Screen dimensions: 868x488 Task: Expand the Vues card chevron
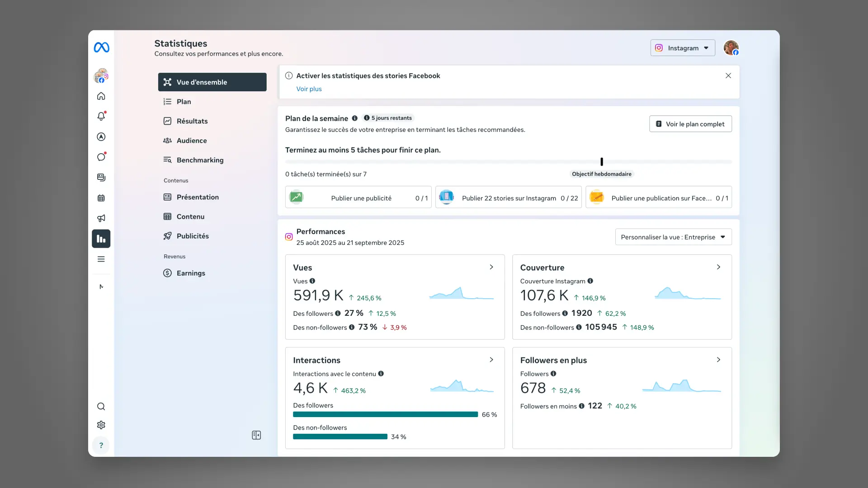pos(491,267)
